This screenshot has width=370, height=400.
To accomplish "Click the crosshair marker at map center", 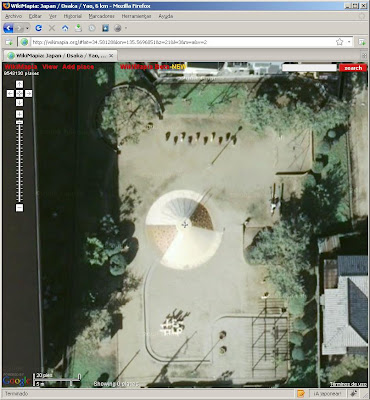I will tap(184, 225).
